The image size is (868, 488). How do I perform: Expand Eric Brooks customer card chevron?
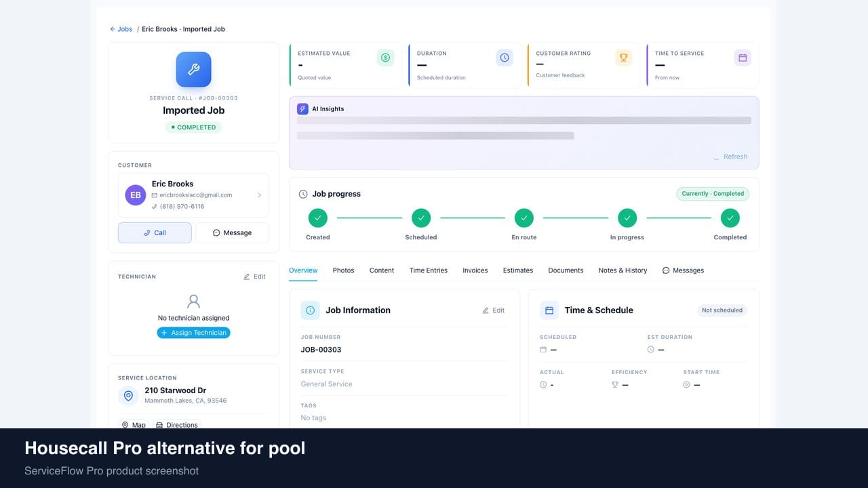click(259, 195)
